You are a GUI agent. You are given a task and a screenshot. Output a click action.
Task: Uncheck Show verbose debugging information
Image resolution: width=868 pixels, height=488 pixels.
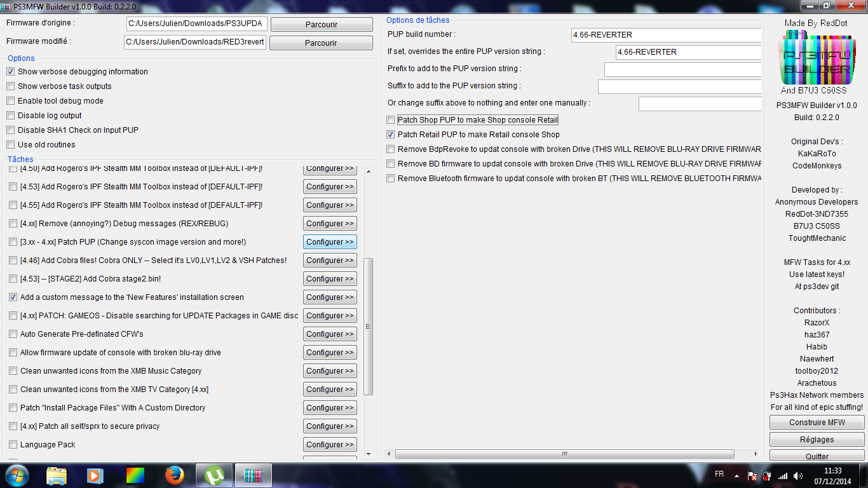[x=10, y=72]
